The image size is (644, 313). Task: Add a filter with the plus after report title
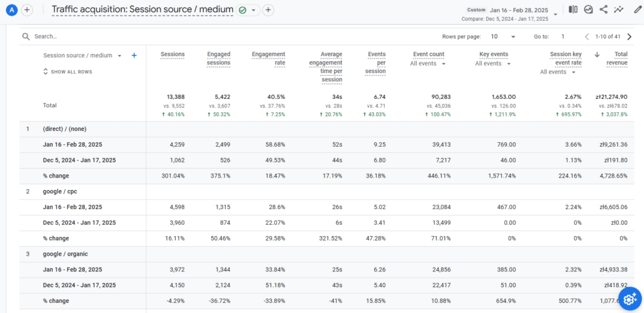tap(268, 9)
